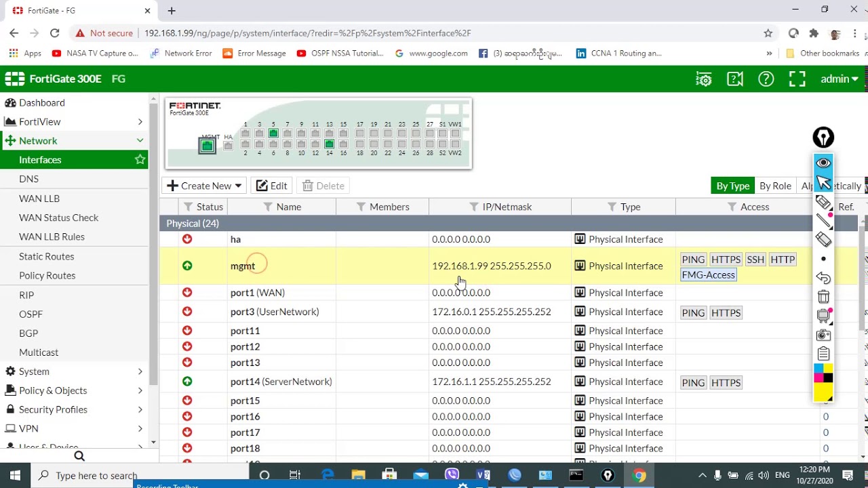
Task: Click the SSH access tag on mgmt
Action: tap(755, 260)
